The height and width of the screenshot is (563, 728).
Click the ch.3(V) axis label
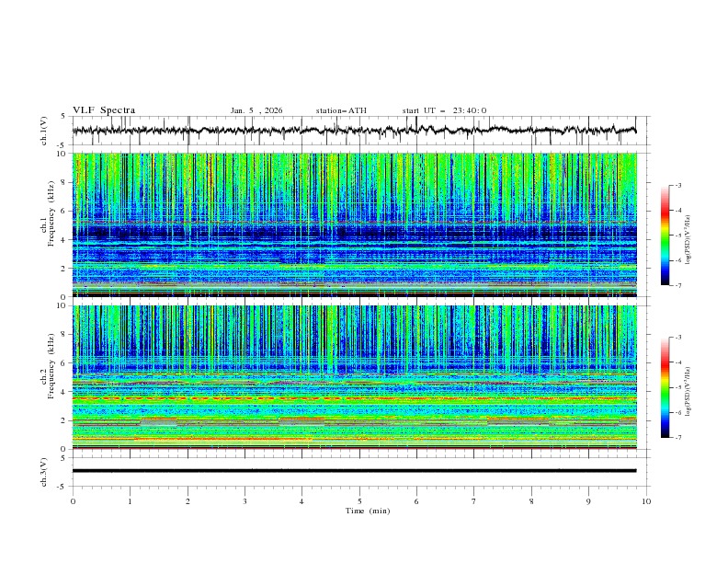45,471
